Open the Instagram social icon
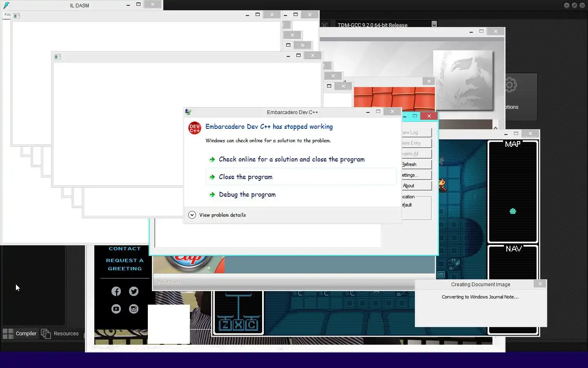The image size is (588, 368). tap(134, 309)
